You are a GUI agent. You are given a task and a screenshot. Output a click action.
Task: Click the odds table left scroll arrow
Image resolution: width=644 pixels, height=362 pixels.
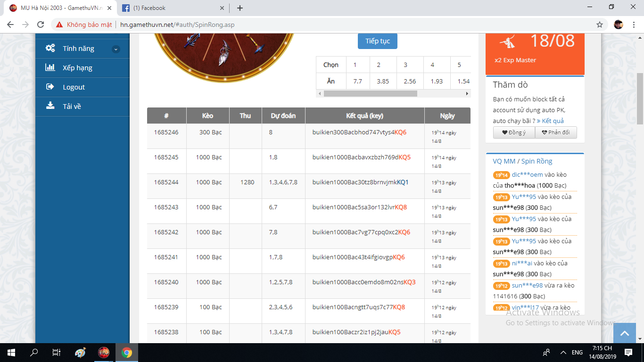(x=319, y=94)
